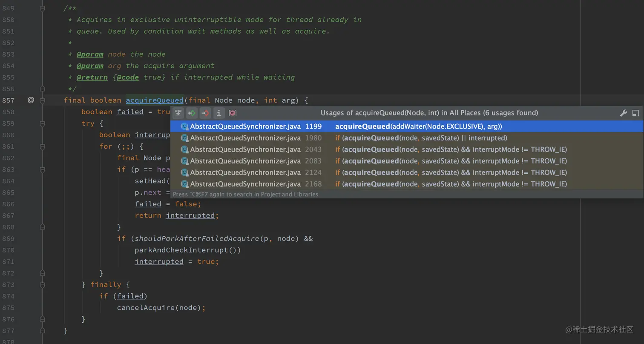Click fold end marker at line 877
Viewport: 644px width, 344px height.
coord(42,330)
